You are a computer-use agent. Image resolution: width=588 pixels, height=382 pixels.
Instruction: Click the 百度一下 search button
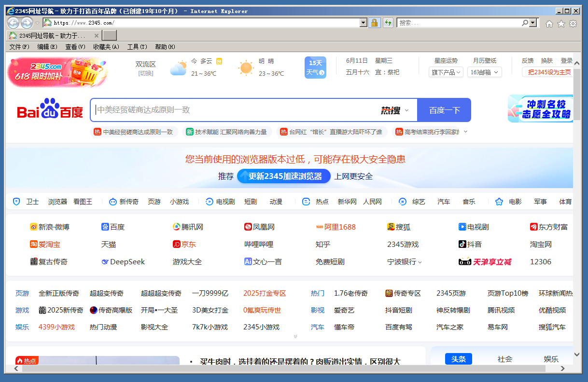click(444, 110)
